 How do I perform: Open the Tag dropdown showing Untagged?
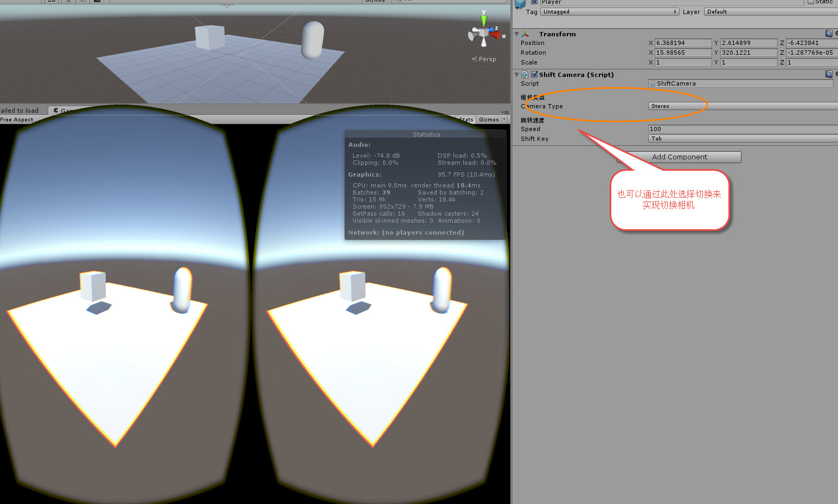click(x=610, y=11)
